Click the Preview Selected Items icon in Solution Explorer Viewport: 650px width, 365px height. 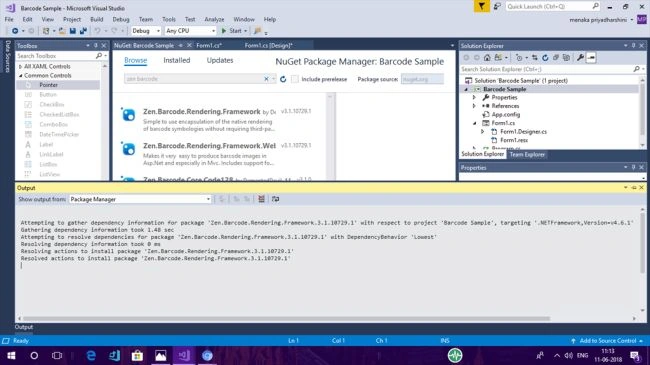(591, 58)
